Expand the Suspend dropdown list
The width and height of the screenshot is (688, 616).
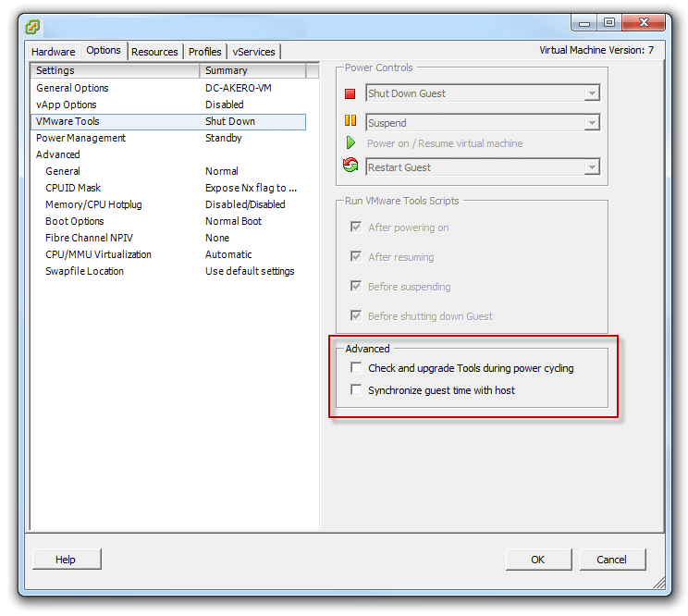tap(591, 123)
